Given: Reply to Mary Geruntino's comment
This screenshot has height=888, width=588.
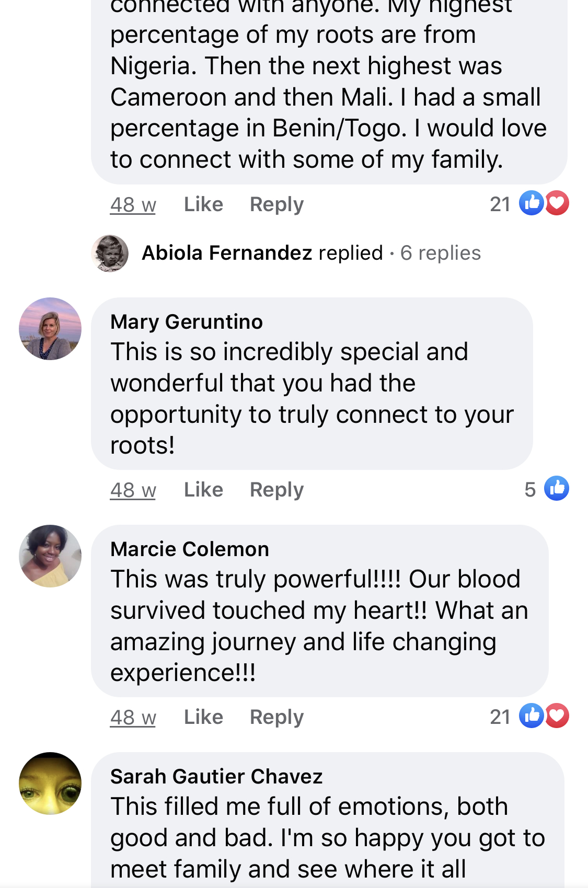Looking at the screenshot, I should pos(276,490).
